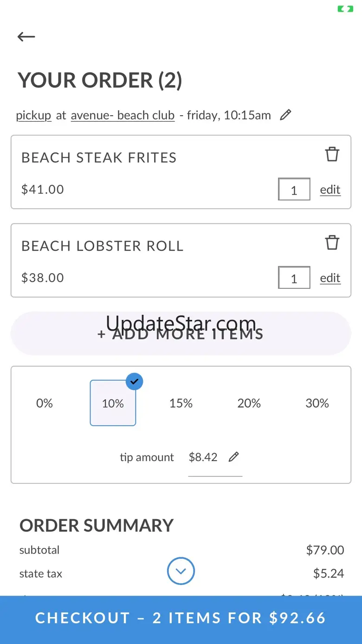Image resolution: width=362 pixels, height=644 pixels.
Task: Click the $8.42 tip amount field
Action: [x=203, y=457]
